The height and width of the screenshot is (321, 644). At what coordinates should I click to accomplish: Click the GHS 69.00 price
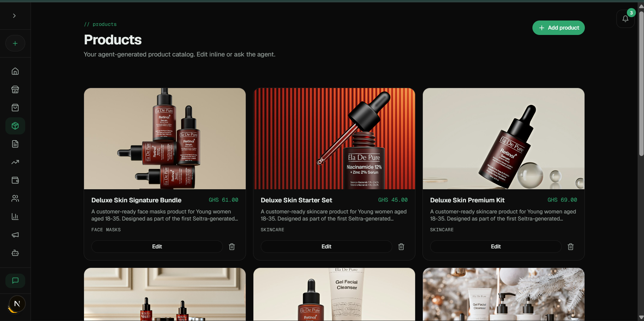click(562, 200)
